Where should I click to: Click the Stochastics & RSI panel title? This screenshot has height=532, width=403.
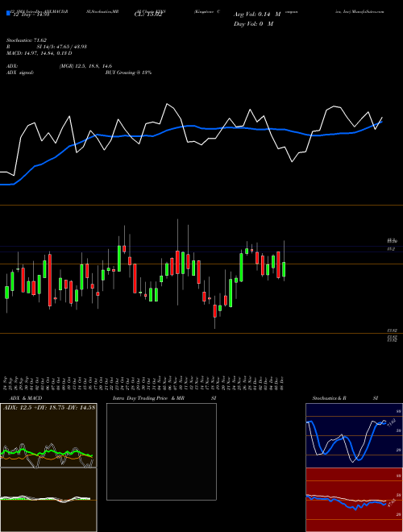coord(345,398)
